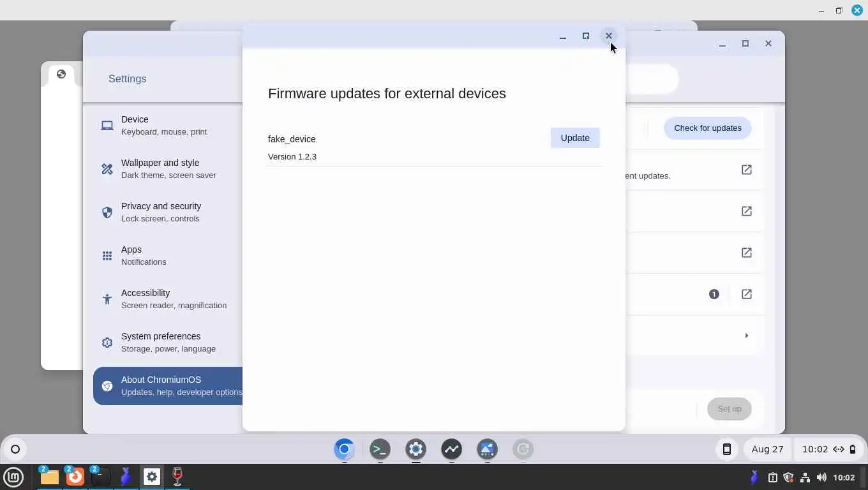Screen dimensions: 868x490
Task: Open ChromiumOS status area showing 10:02
Action: 828,449
